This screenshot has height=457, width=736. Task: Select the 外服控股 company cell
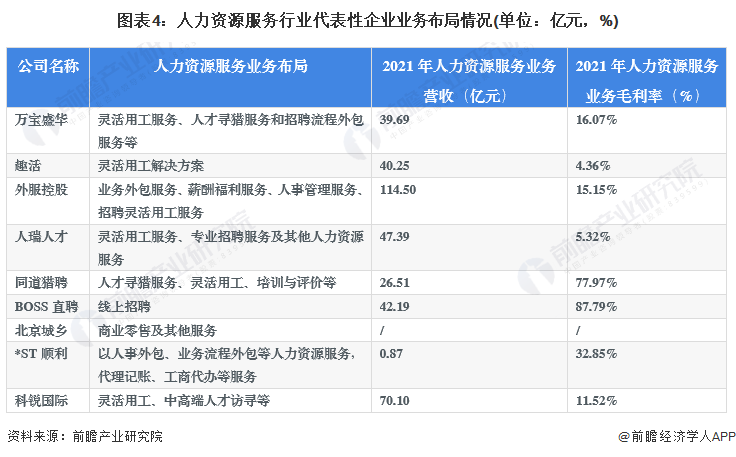[42, 189]
